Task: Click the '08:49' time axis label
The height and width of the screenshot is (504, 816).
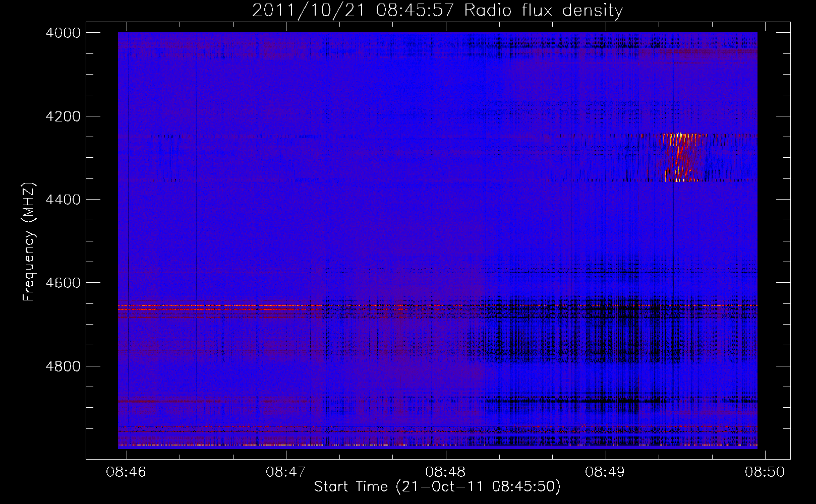Action: (605, 472)
